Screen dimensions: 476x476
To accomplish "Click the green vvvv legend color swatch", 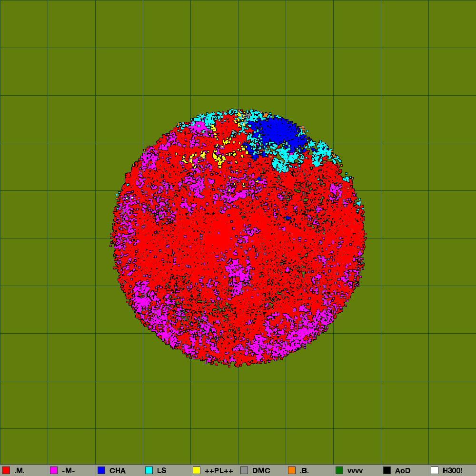I will (339, 470).
